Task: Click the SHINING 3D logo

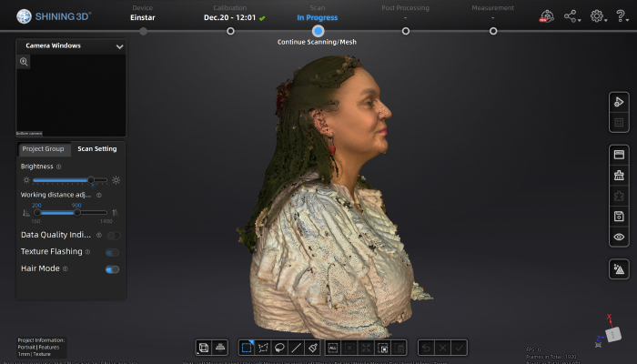Action: coord(54,16)
